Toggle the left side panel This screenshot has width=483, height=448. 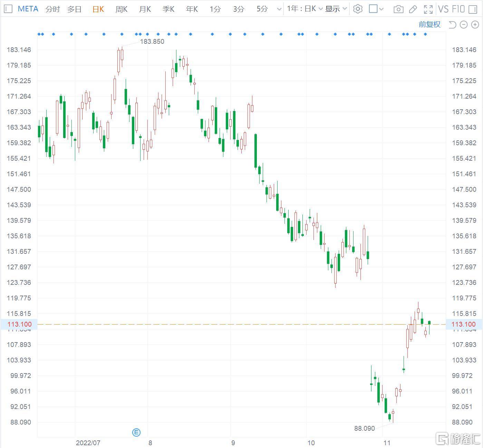pyautogui.click(x=8, y=9)
